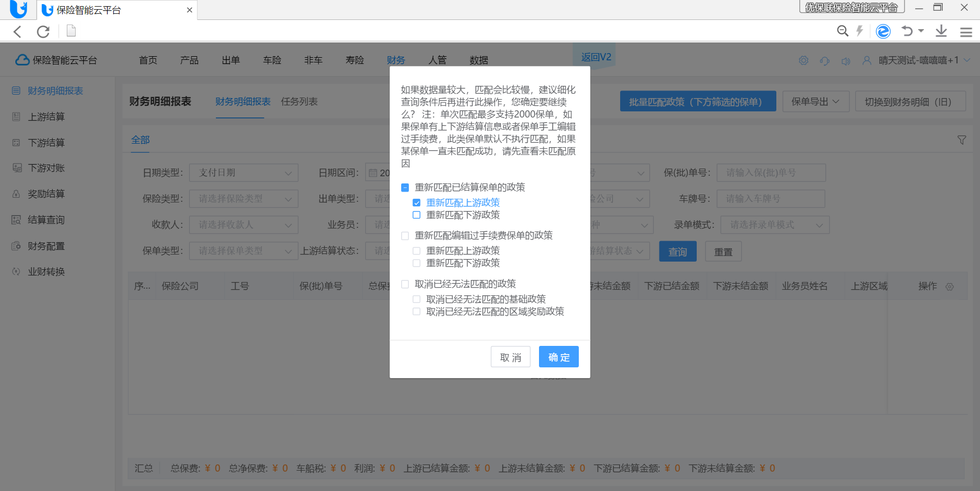Click the 重置 button

coord(723,251)
